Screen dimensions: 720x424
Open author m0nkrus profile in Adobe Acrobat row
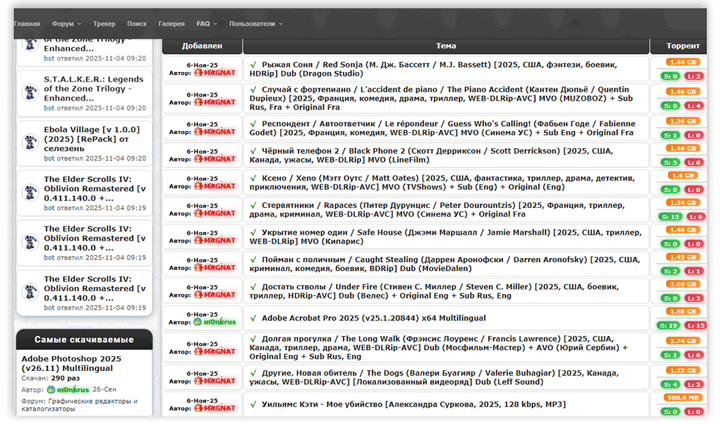214,322
